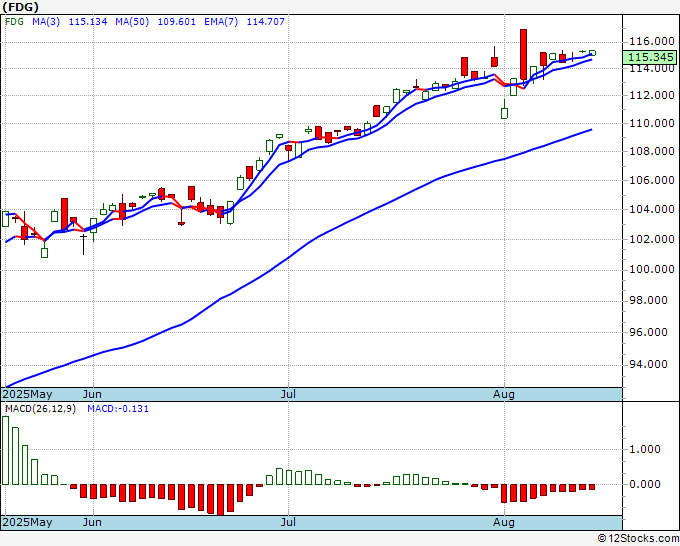Select the 116.000 price axis label
Viewport: 680px width, 546px height.
(652, 42)
